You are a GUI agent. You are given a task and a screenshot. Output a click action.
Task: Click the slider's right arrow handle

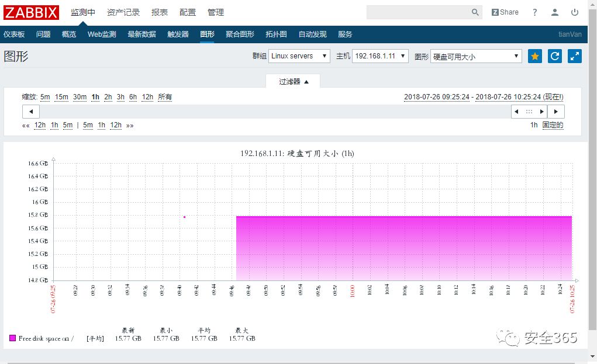point(541,112)
